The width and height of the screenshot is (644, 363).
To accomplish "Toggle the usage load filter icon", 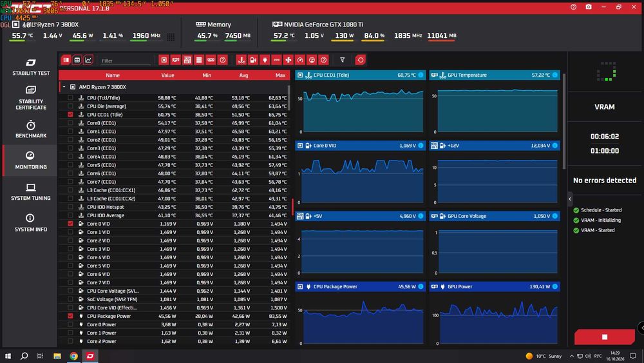I will pyautogui.click(x=312, y=60).
